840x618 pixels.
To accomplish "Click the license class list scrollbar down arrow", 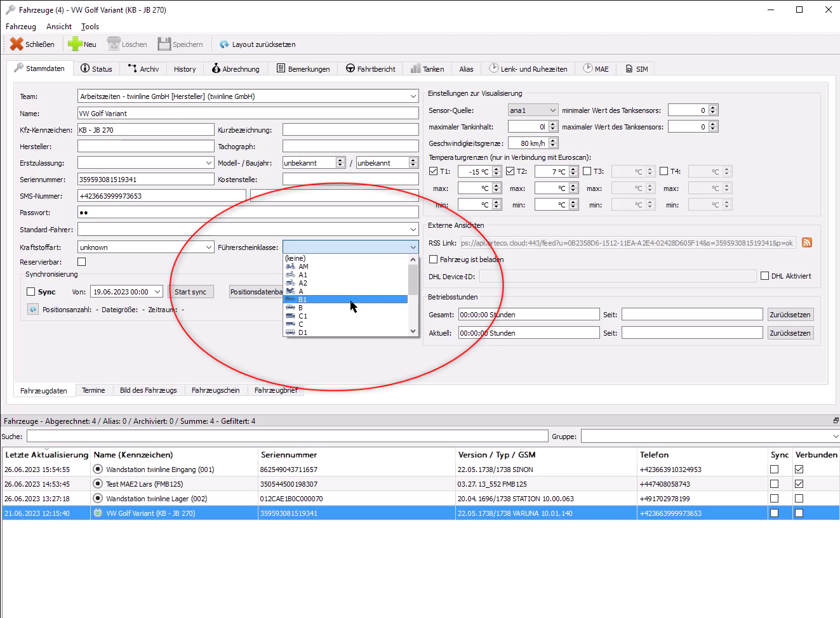I will tap(413, 331).
